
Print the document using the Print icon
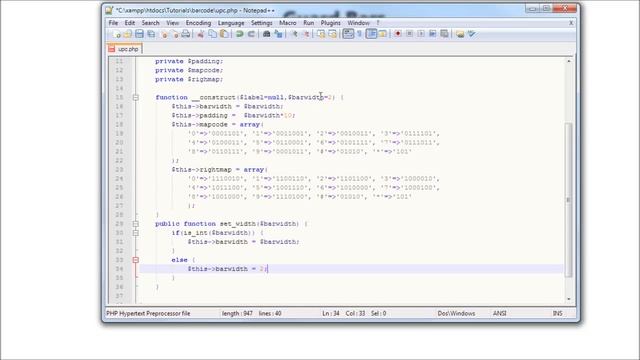[x=186, y=34]
